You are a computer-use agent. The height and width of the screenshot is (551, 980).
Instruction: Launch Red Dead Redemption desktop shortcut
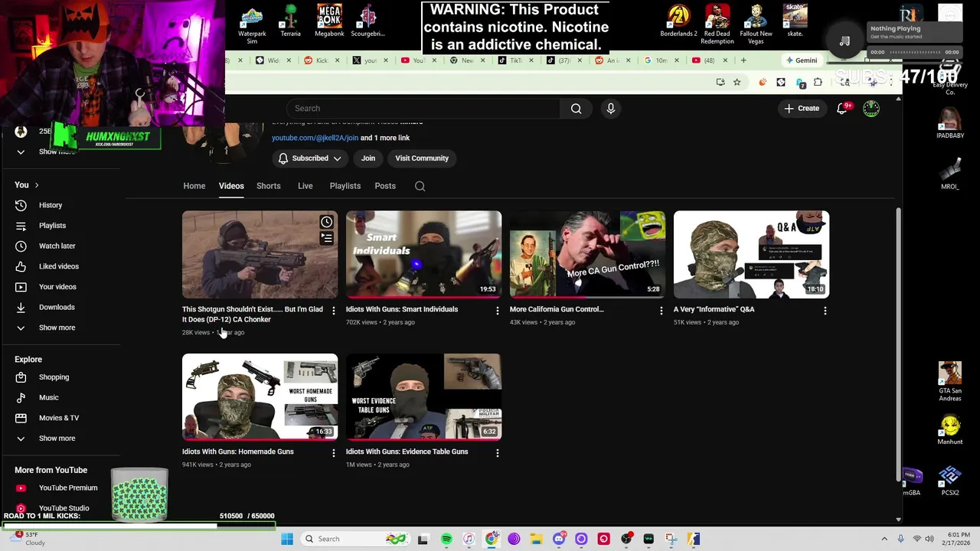coord(717,24)
